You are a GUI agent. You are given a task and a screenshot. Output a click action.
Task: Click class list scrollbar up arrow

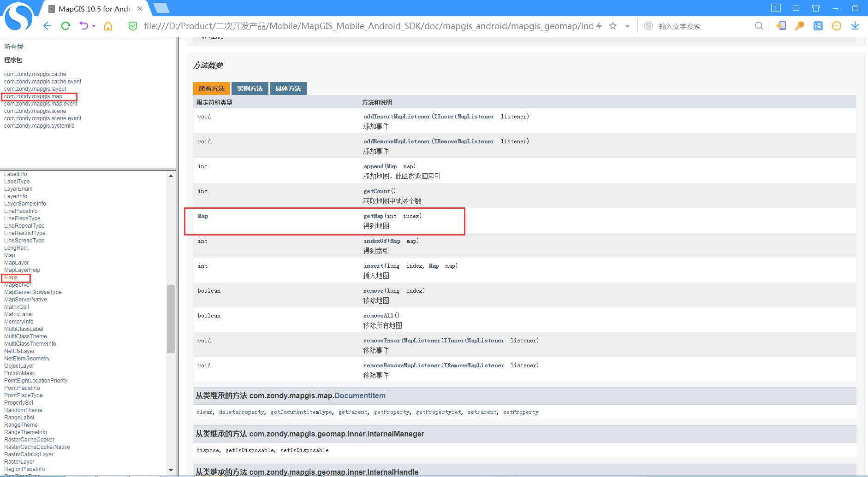point(171,176)
